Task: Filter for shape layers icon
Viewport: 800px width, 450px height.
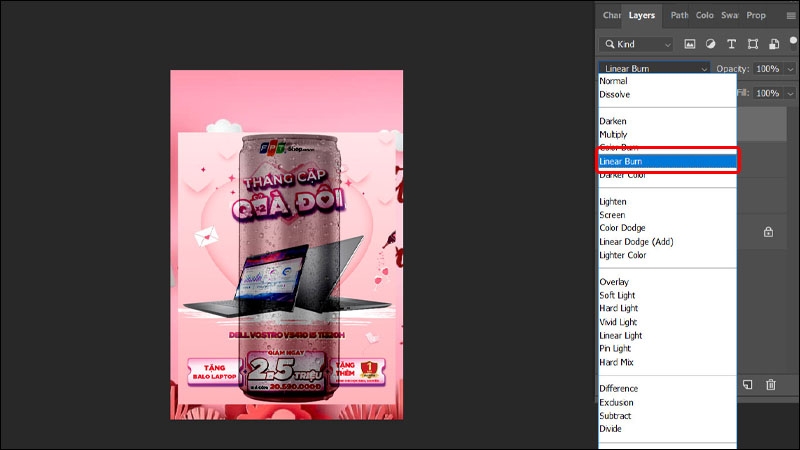Action: [x=753, y=44]
